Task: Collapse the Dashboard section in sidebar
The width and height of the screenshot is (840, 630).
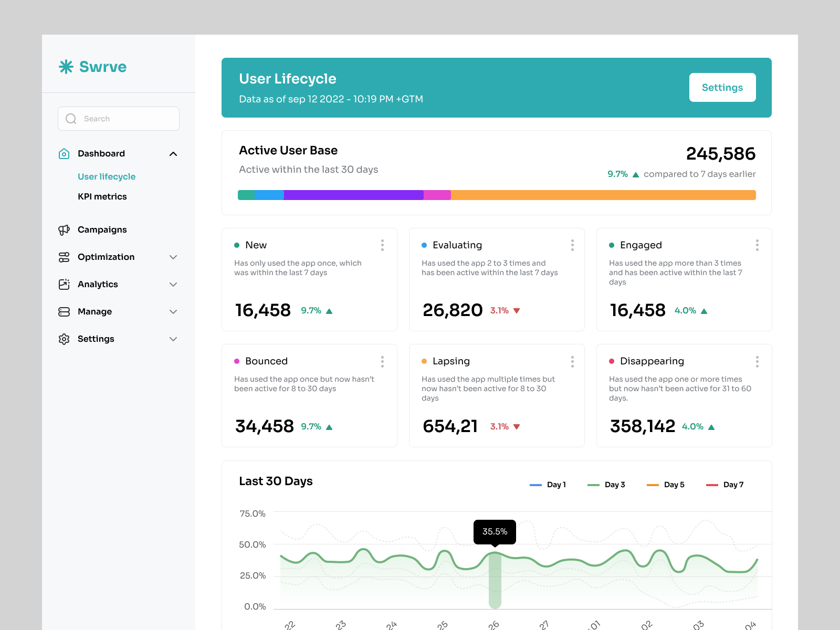Action: coord(173,153)
